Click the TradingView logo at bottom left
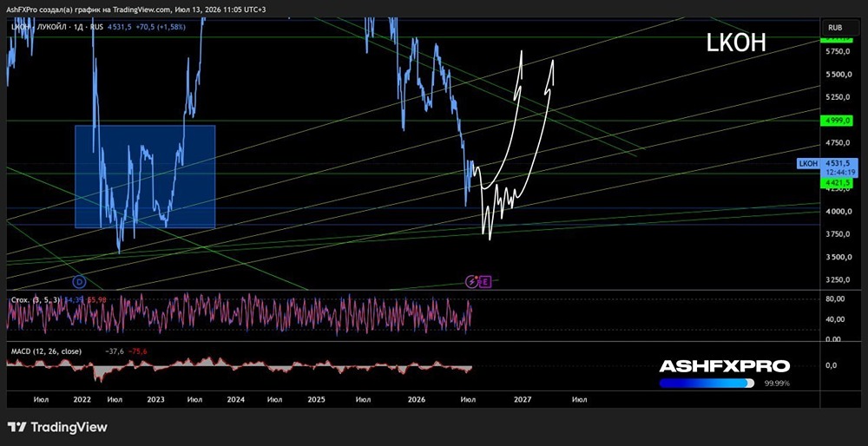This screenshot has width=868, height=446. (x=57, y=427)
